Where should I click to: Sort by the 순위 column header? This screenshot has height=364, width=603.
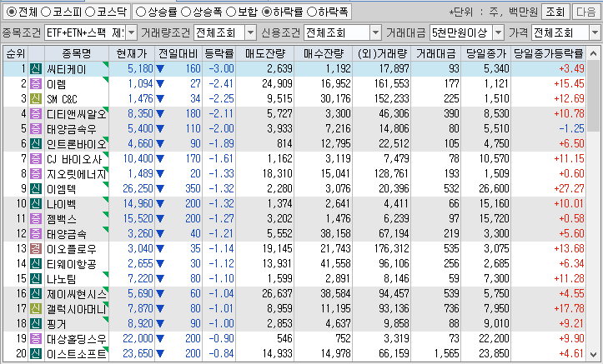pyautogui.click(x=15, y=54)
